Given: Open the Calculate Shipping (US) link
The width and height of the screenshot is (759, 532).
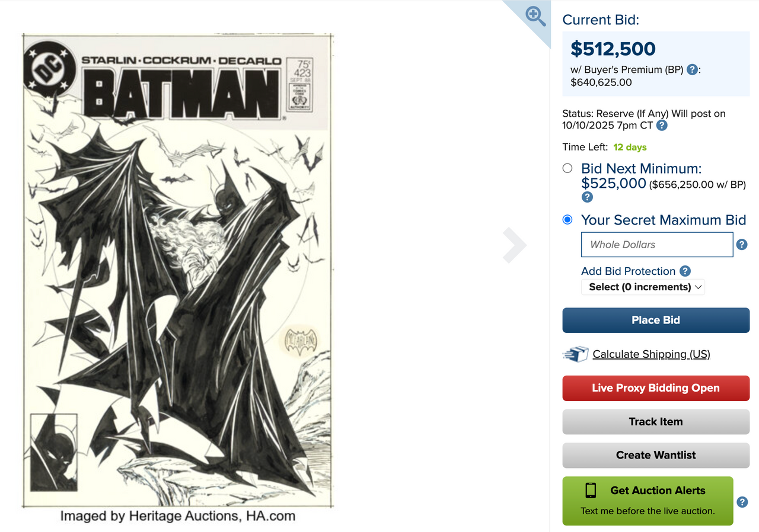Looking at the screenshot, I should click(651, 354).
